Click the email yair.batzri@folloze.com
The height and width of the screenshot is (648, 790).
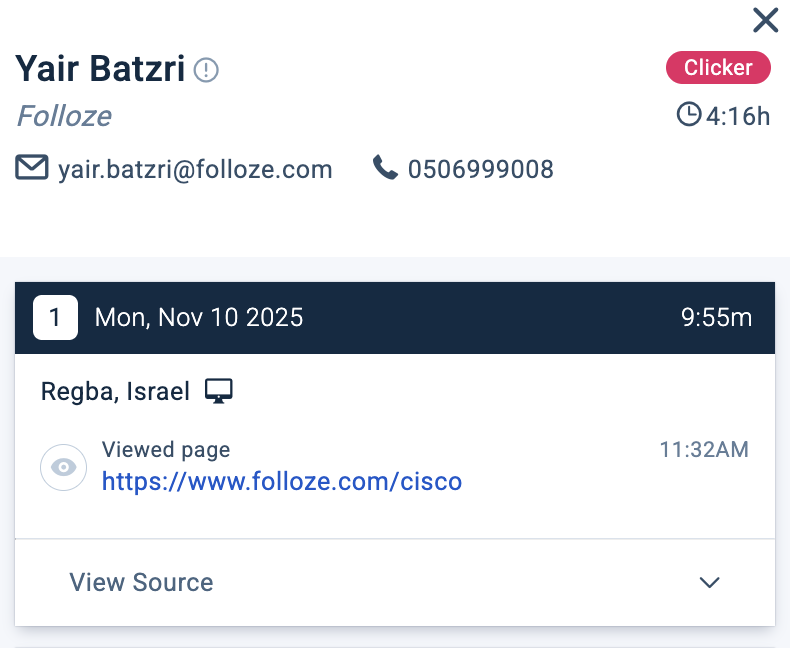[195, 169]
